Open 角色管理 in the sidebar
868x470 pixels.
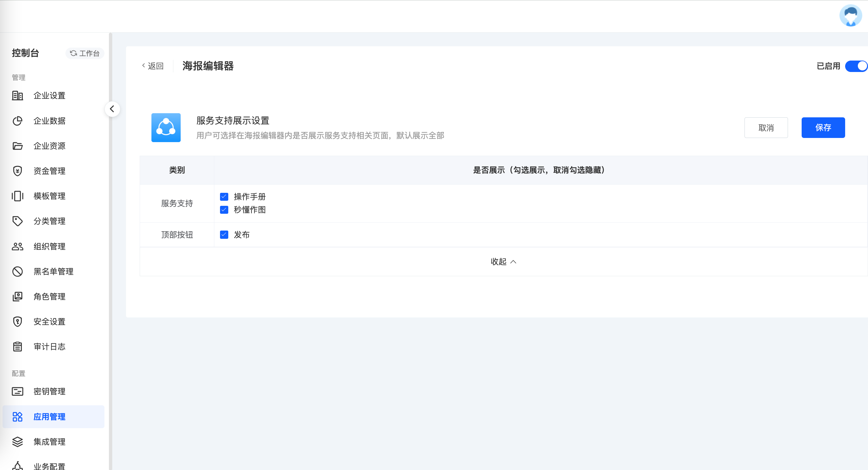point(49,297)
